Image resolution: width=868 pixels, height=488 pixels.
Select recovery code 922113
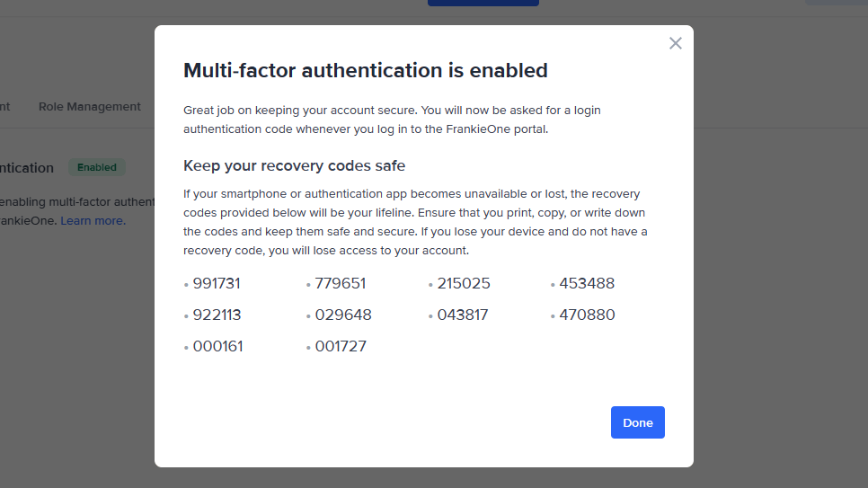217,315
